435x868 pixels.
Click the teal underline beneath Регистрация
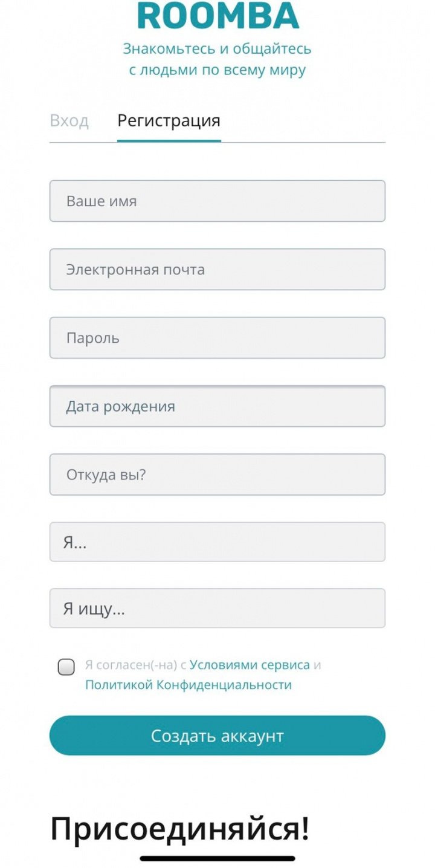point(169,141)
